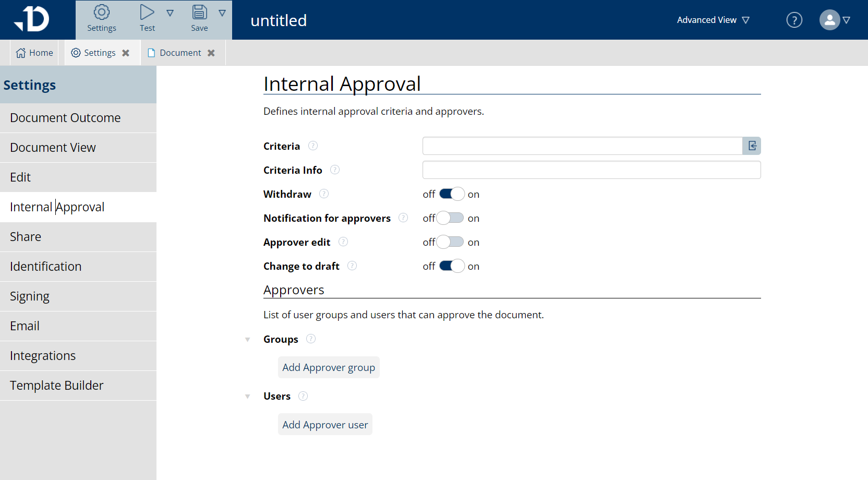Open the Save dropdown arrow
Image resolution: width=868 pixels, height=480 pixels.
click(x=223, y=13)
